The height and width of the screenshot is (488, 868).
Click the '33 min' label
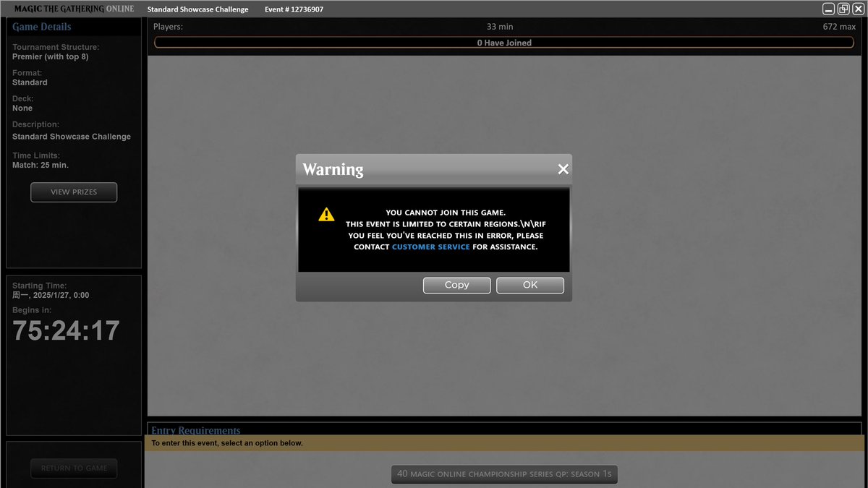(500, 27)
